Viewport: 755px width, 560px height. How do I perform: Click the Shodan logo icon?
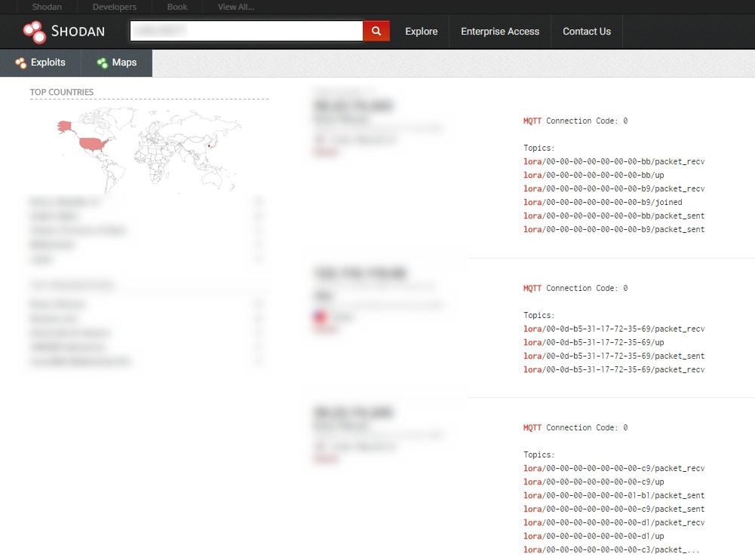(x=34, y=32)
